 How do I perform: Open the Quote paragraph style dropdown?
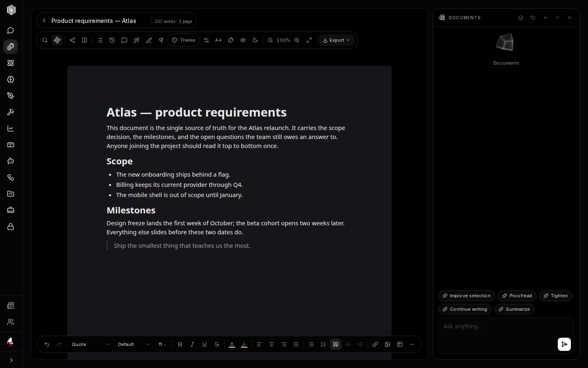point(91,344)
